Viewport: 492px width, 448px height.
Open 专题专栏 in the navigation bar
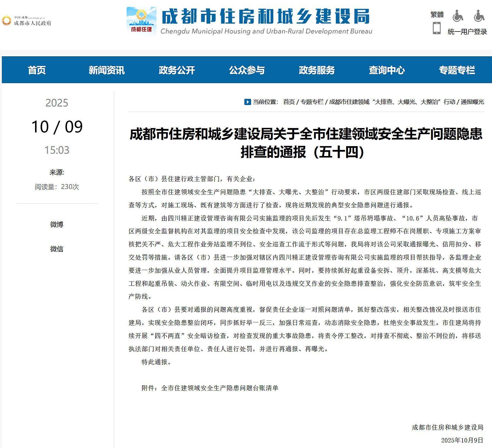pos(457,70)
